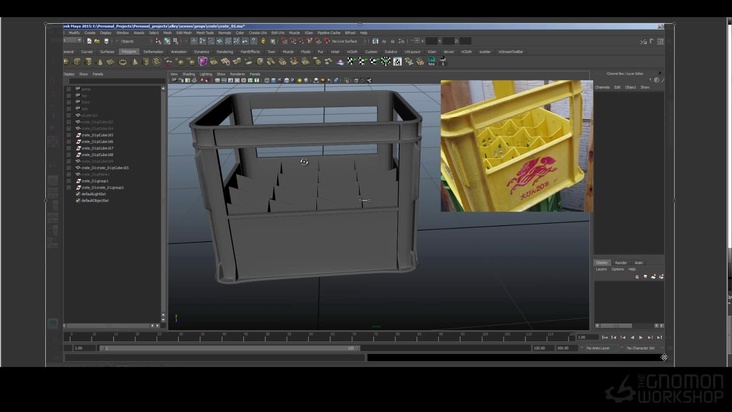
Task: Open the Shading viewport menu
Action: click(188, 74)
